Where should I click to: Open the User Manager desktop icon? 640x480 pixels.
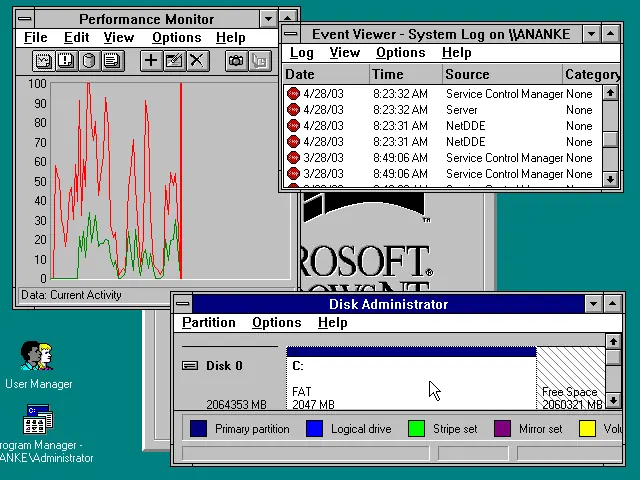coord(38,357)
